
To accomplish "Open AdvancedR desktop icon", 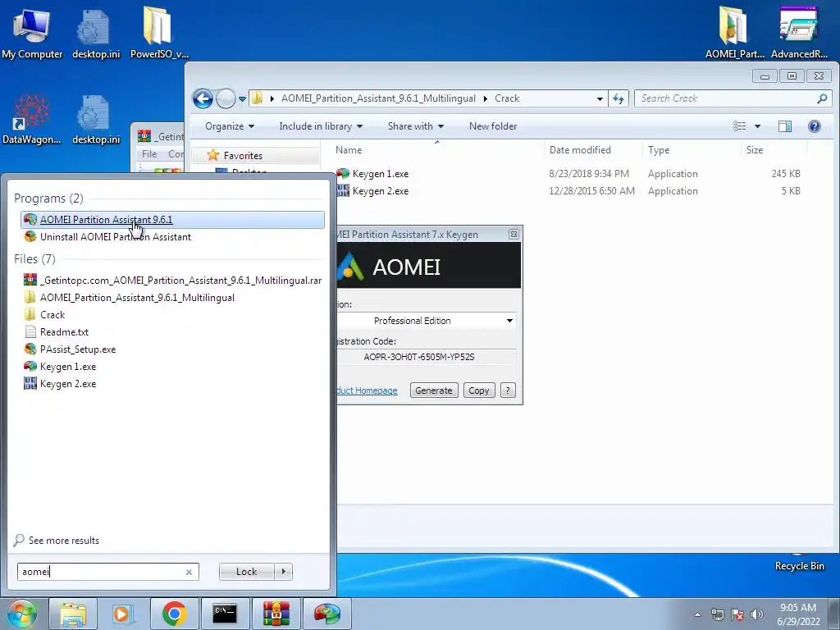I will (x=799, y=33).
